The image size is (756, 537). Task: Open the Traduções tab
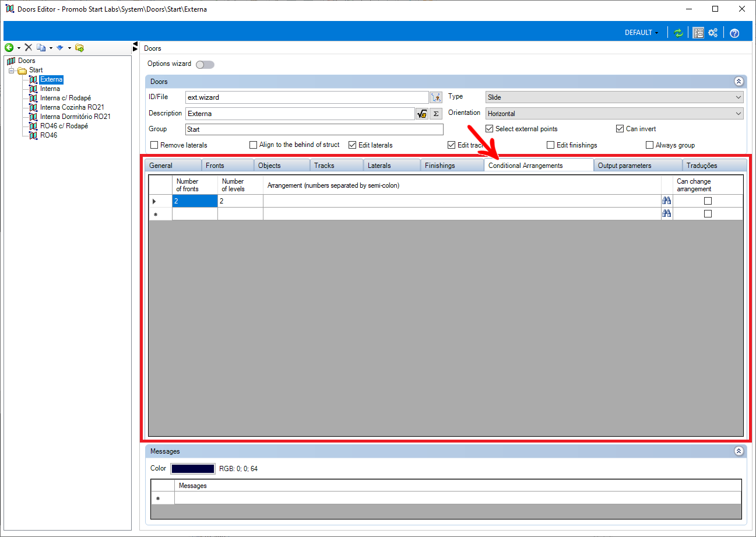tap(714, 166)
